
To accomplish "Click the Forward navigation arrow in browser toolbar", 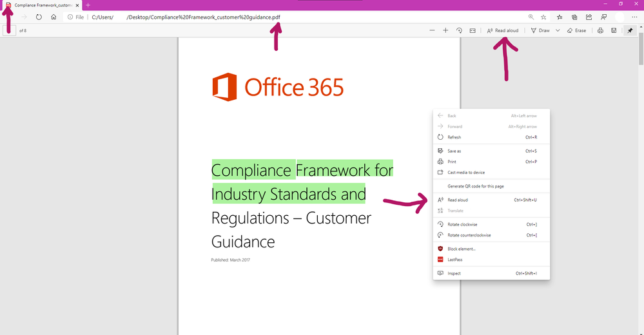I will pos(24,17).
